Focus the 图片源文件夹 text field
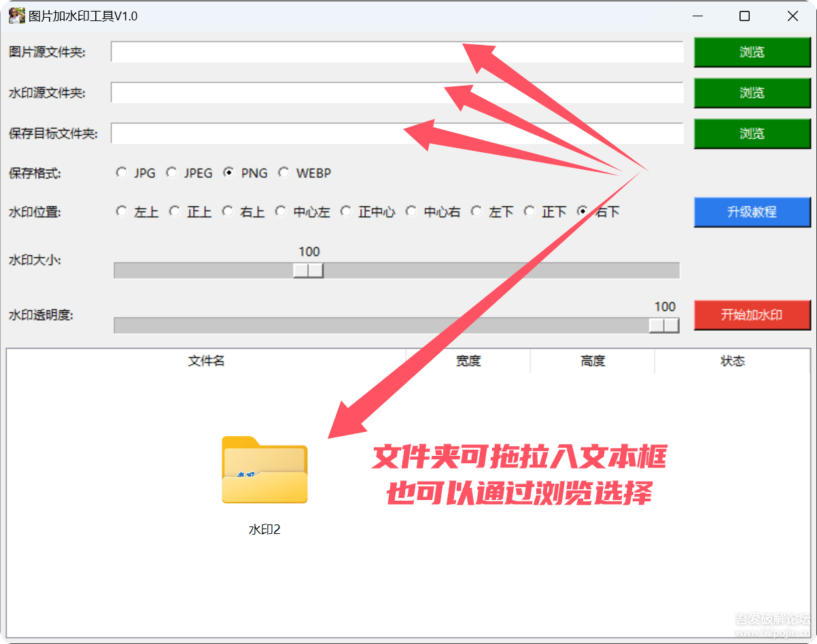Screen dimensions: 817x644 [397, 52]
